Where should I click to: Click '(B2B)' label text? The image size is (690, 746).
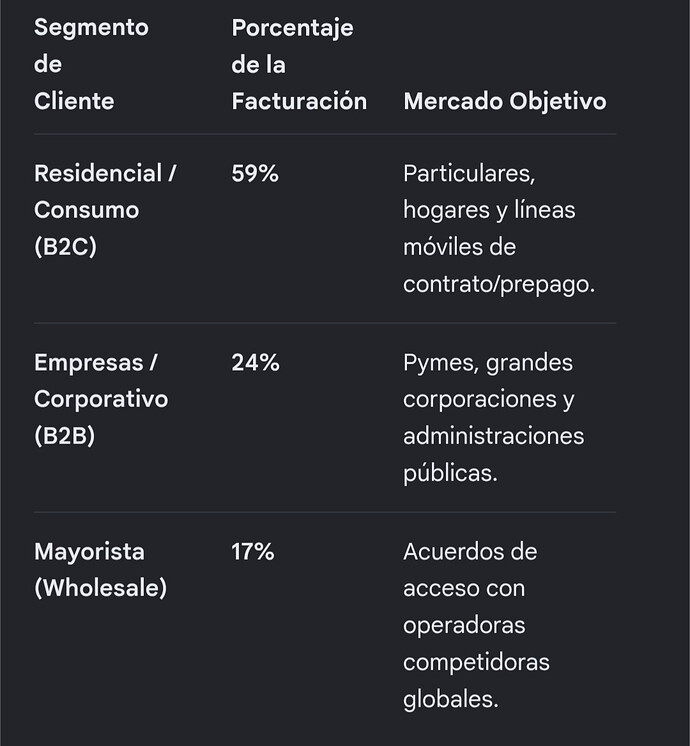tap(64, 435)
